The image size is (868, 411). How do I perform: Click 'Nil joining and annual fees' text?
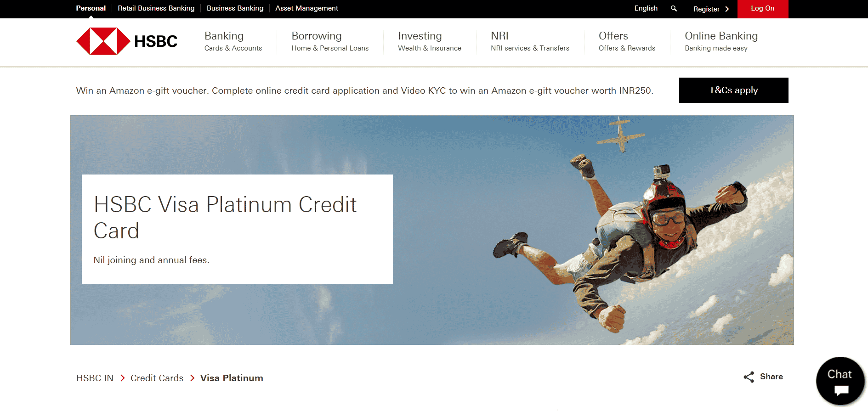click(151, 260)
